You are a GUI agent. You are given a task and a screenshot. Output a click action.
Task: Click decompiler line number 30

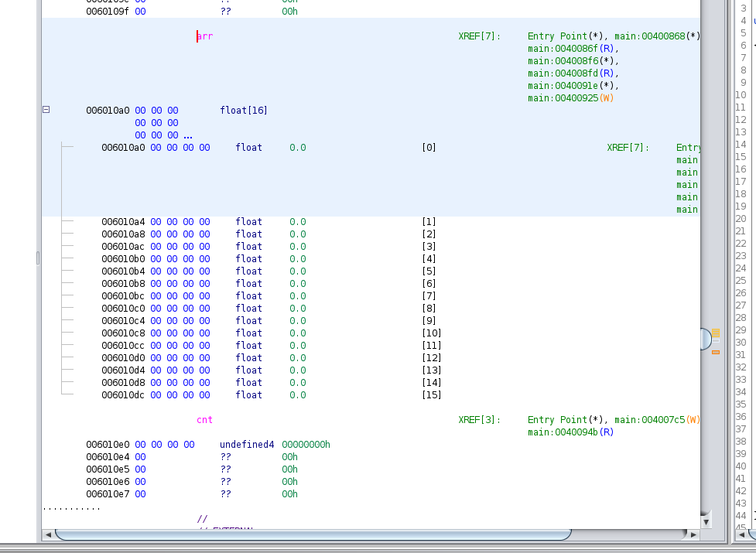click(x=741, y=343)
